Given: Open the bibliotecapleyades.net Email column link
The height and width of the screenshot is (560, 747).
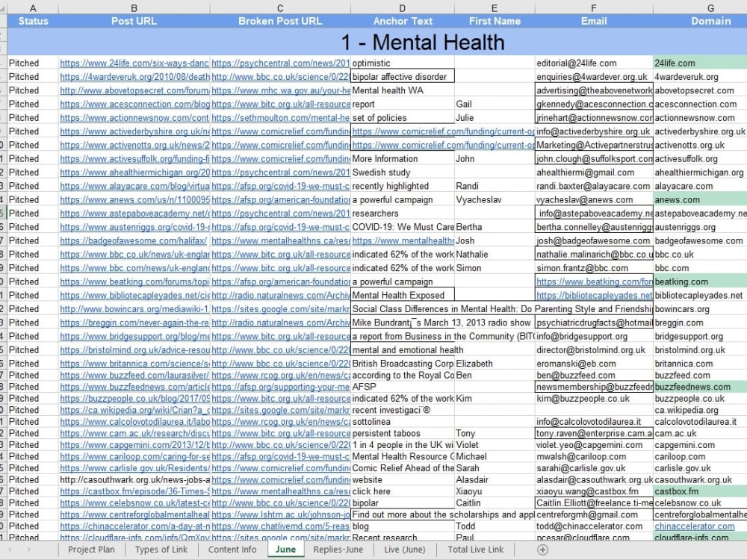Looking at the screenshot, I should [x=594, y=295].
